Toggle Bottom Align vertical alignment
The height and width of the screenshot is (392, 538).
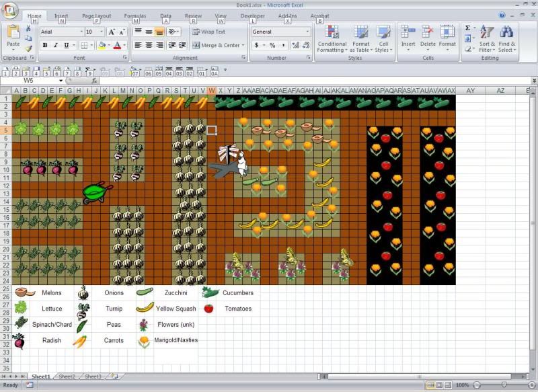pyautogui.click(x=159, y=32)
